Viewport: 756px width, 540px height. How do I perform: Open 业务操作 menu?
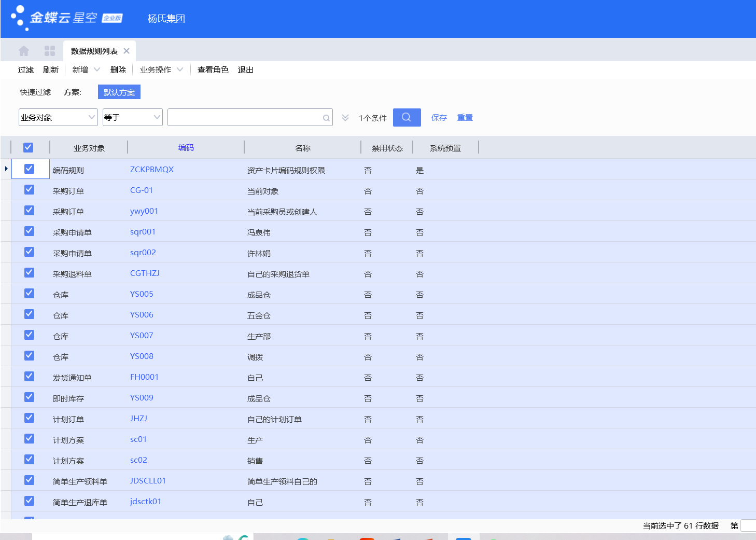click(x=156, y=70)
